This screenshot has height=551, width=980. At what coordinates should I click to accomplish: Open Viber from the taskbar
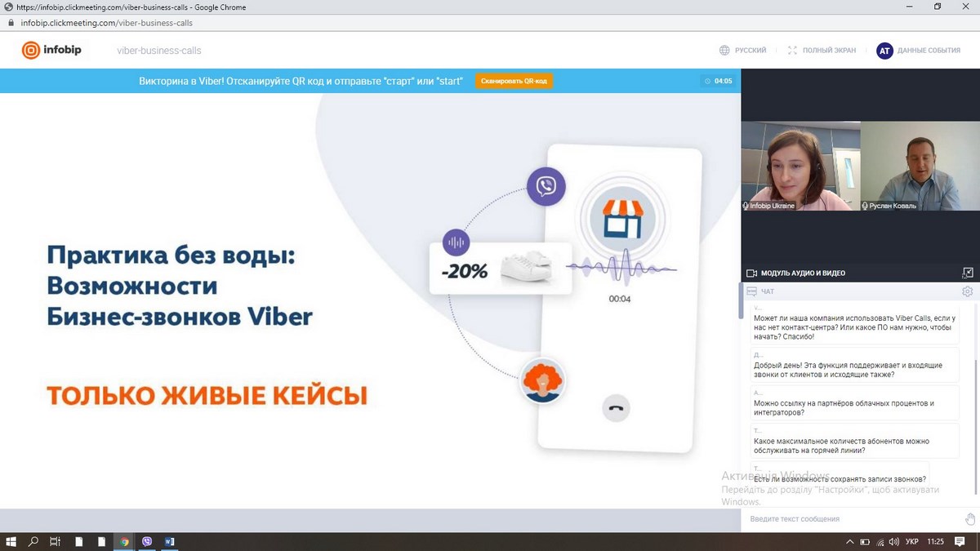147,541
